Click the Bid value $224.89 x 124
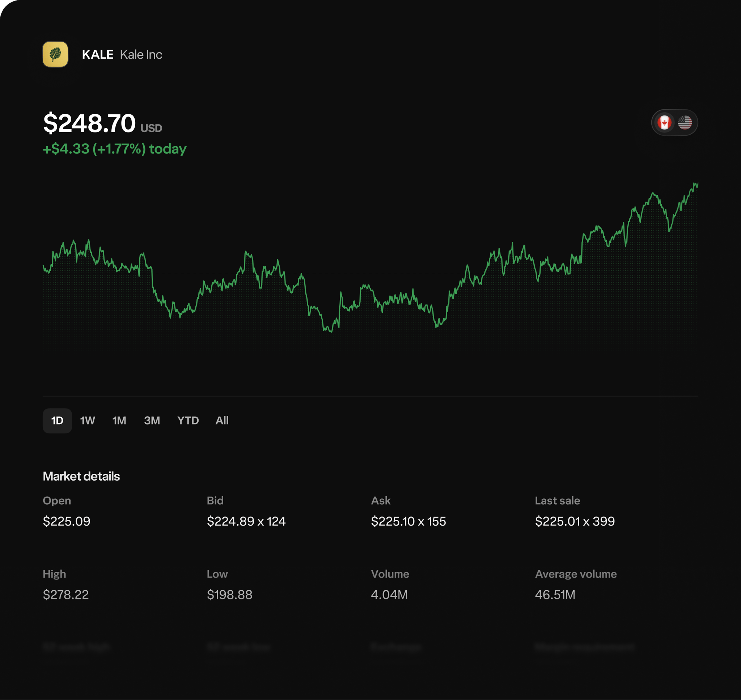The width and height of the screenshot is (741, 700). 246,521
